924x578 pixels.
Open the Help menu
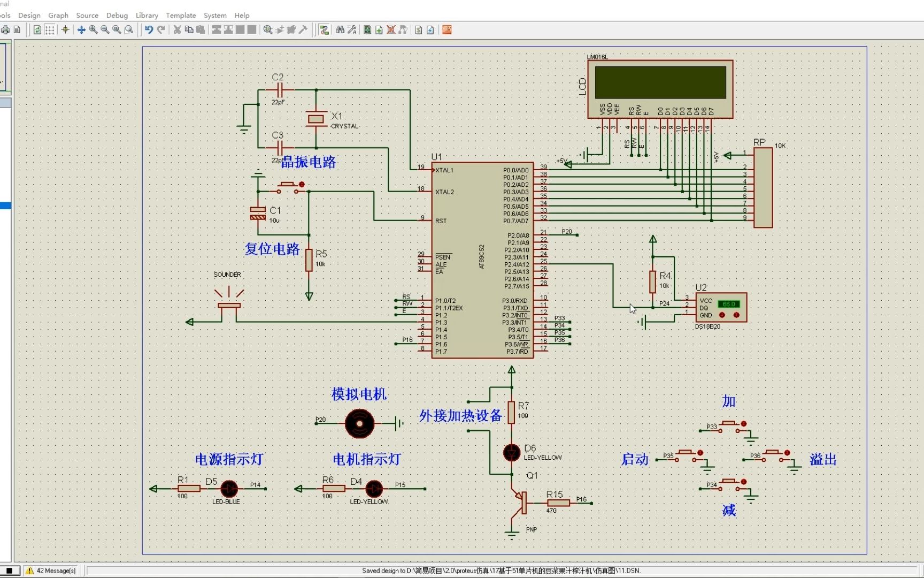[x=242, y=16]
